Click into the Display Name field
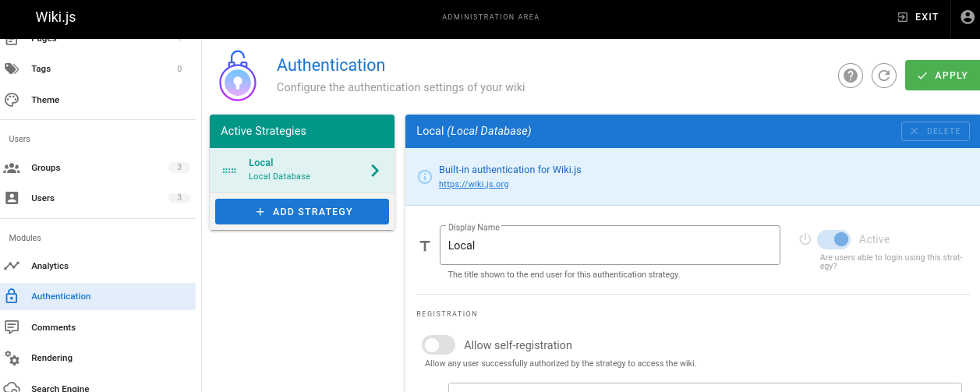Viewport: 980px width, 392px height. pyautogui.click(x=608, y=245)
